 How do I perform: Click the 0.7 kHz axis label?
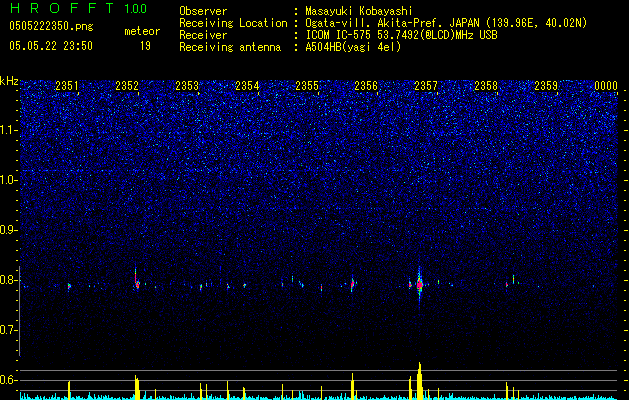(x=9, y=330)
